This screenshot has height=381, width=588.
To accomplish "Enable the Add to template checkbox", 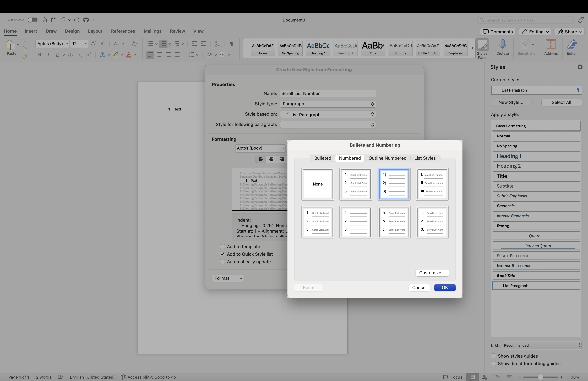I will [222, 246].
